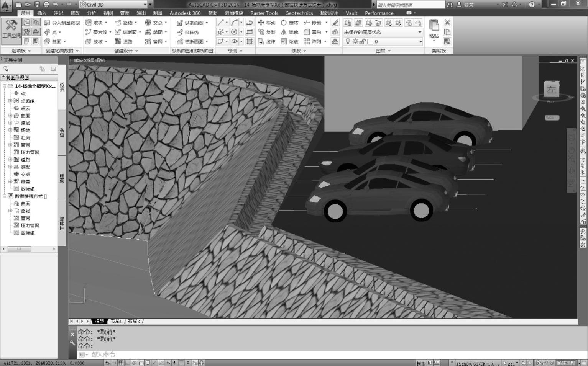Image resolution: width=588 pixels, height=366 pixels.
Task: Click the rectangle draw icon in 绘制 panel
Action: pos(250,32)
